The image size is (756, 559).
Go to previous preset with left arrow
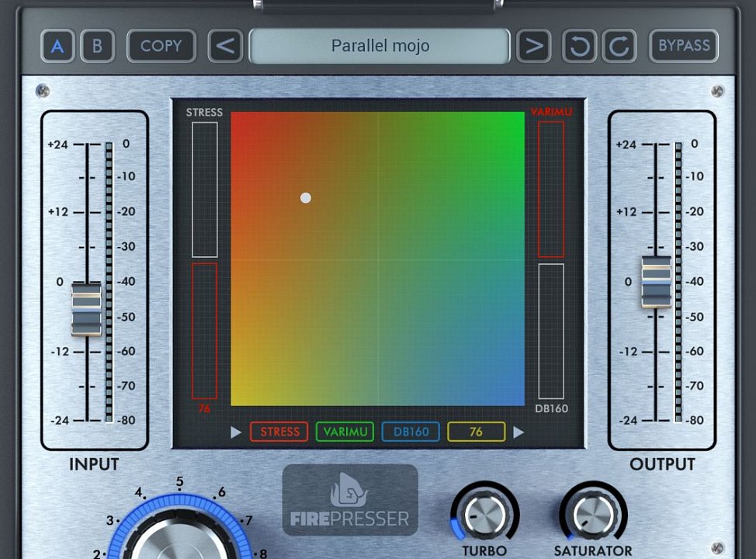225,46
